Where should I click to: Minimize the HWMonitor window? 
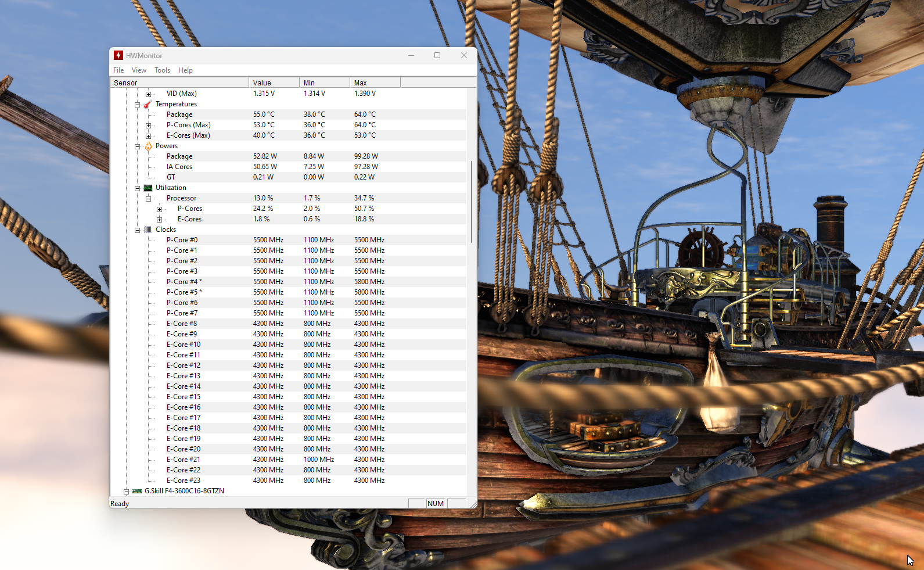pos(411,55)
